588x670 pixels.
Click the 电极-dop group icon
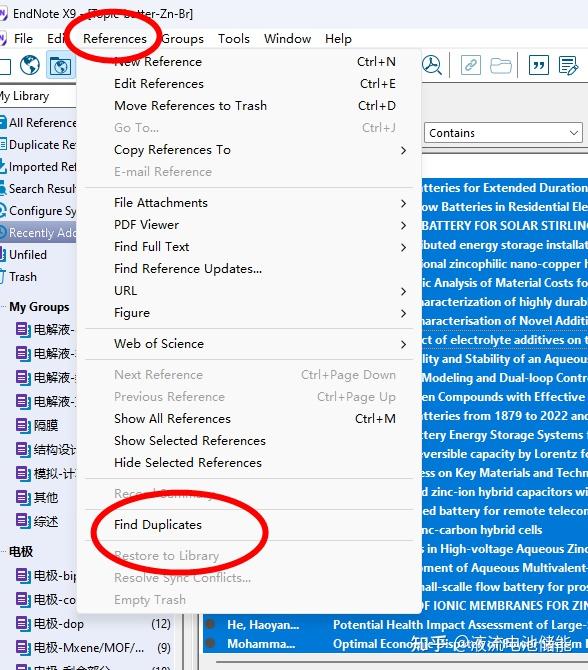[23, 623]
